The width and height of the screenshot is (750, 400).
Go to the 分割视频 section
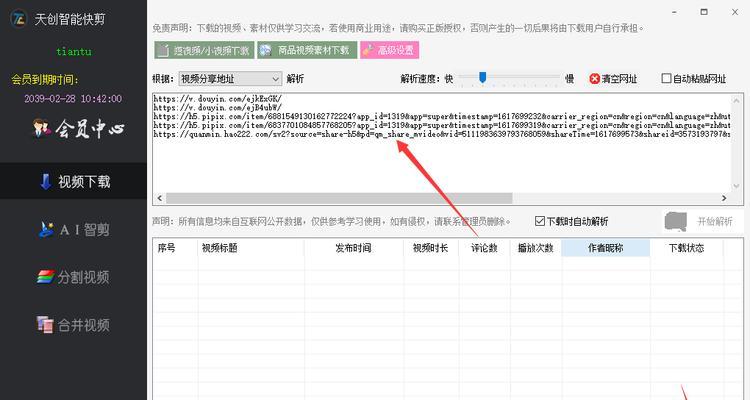[x=74, y=277]
